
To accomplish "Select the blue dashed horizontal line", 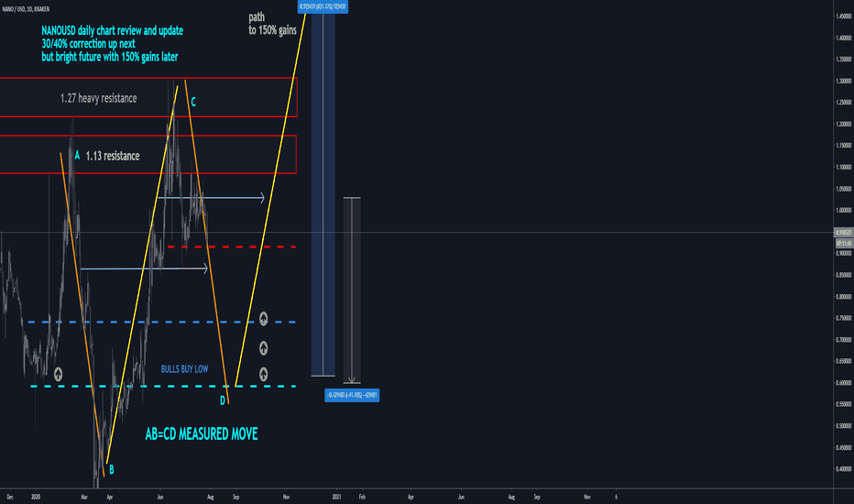I will click(162, 322).
